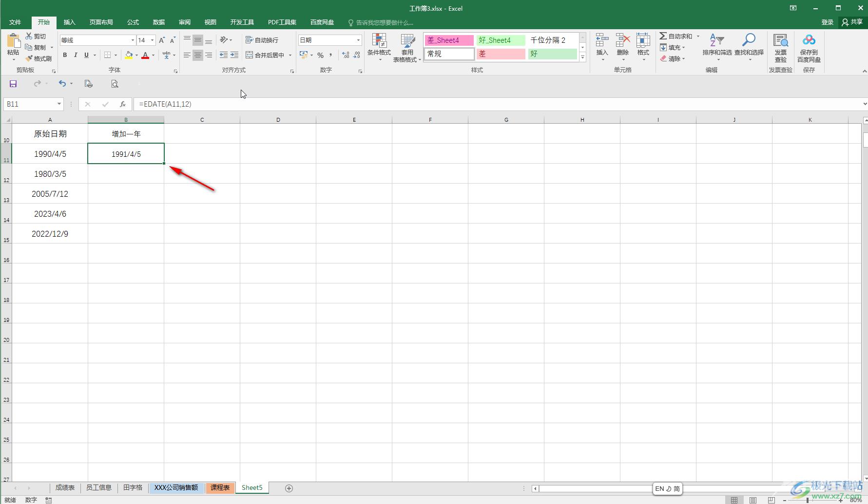Switch to the 成绩表 sheet tab

(65, 487)
